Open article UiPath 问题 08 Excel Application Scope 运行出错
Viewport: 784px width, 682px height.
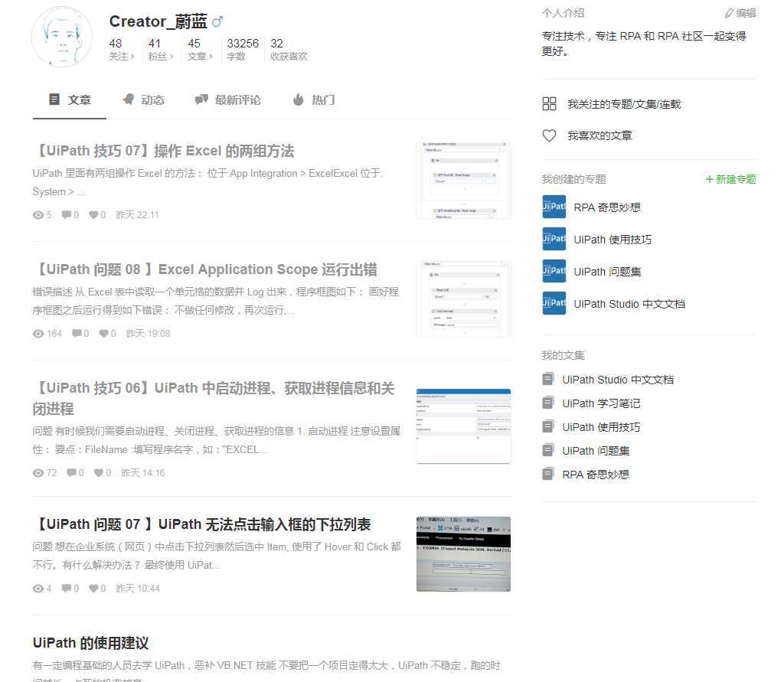(x=205, y=269)
